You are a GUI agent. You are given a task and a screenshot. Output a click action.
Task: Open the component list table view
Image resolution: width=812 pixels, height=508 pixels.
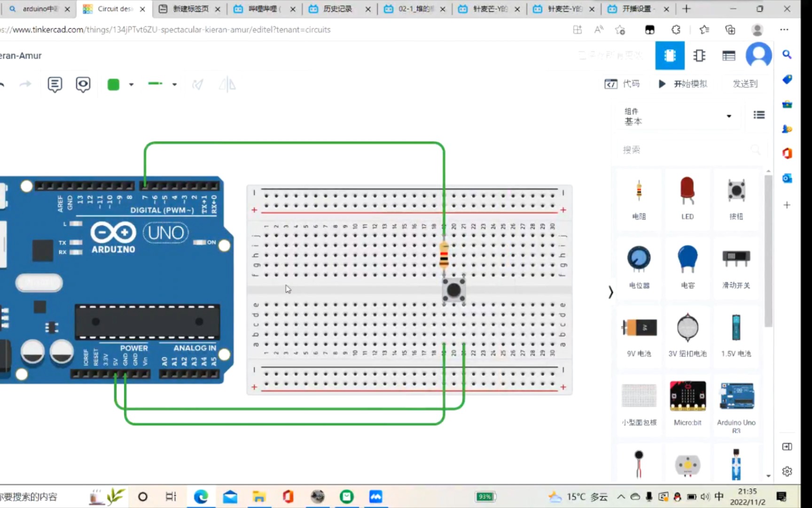click(x=729, y=56)
